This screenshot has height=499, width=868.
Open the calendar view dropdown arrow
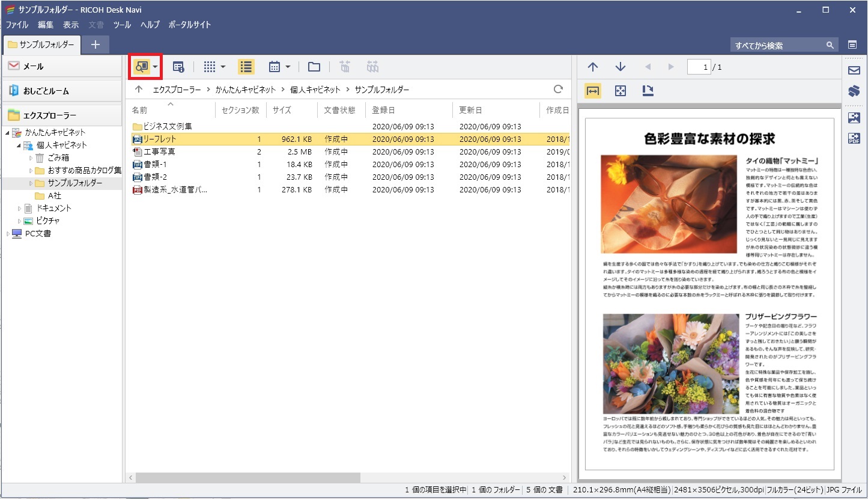coord(288,67)
